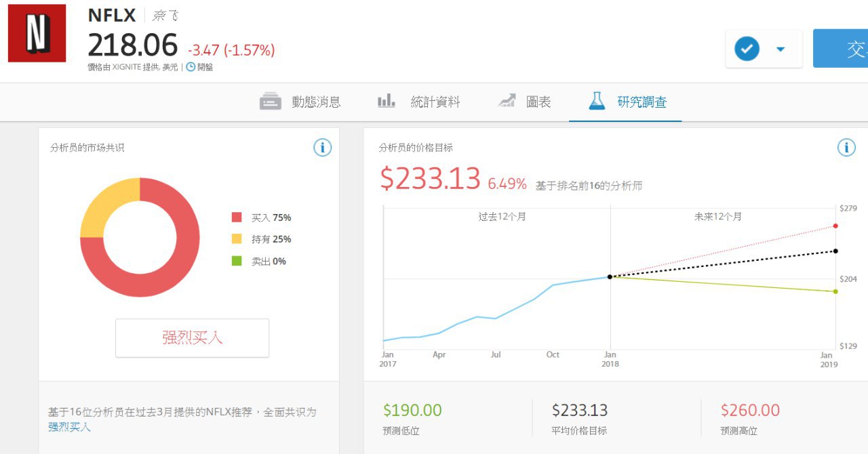
Task: Click the Oct label on the chart axis
Action: coord(553,354)
